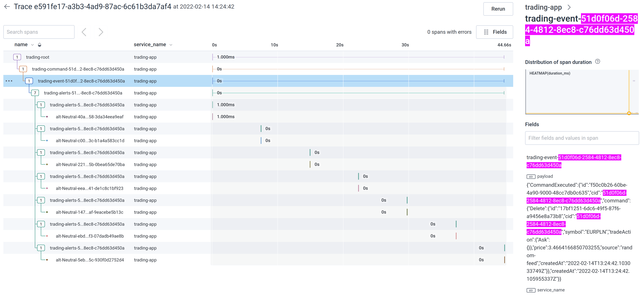
Task: Select the alt-Neutral-40a span row
Action: click(x=89, y=117)
